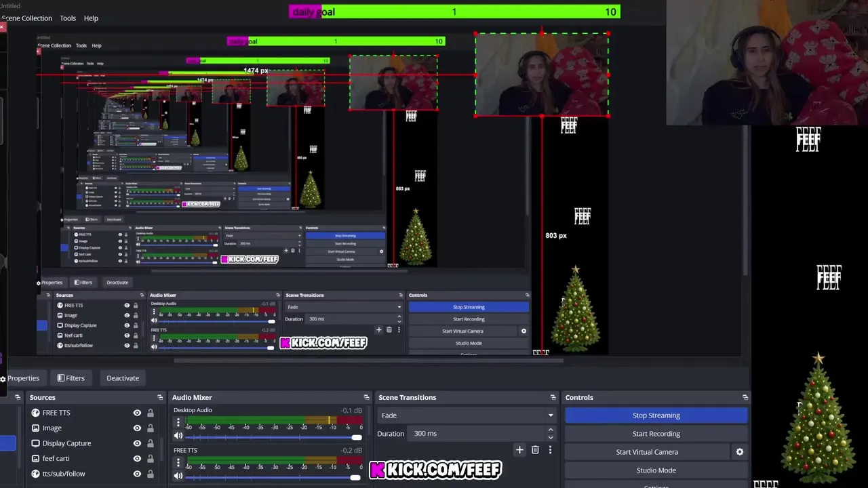Click the picture icon beside Image source

(x=35, y=428)
